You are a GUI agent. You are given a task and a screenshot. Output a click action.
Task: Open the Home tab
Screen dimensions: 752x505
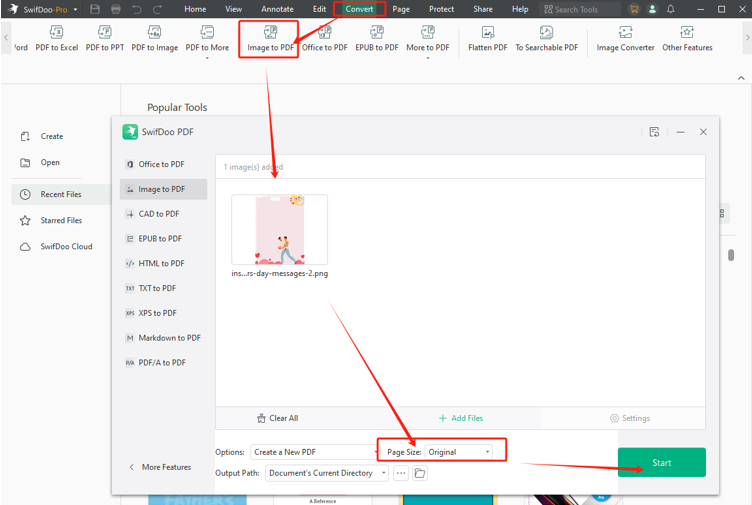click(x=195, y=9)
